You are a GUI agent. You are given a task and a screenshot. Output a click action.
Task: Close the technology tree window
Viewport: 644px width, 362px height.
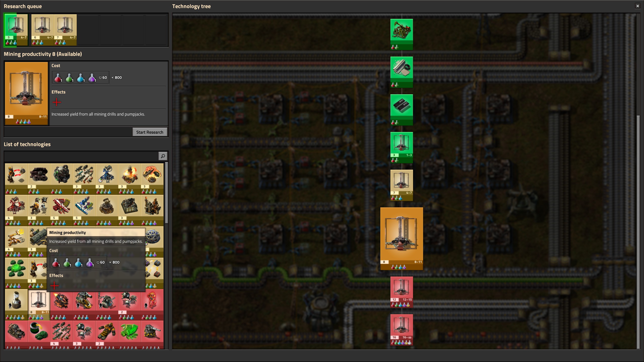637,6
